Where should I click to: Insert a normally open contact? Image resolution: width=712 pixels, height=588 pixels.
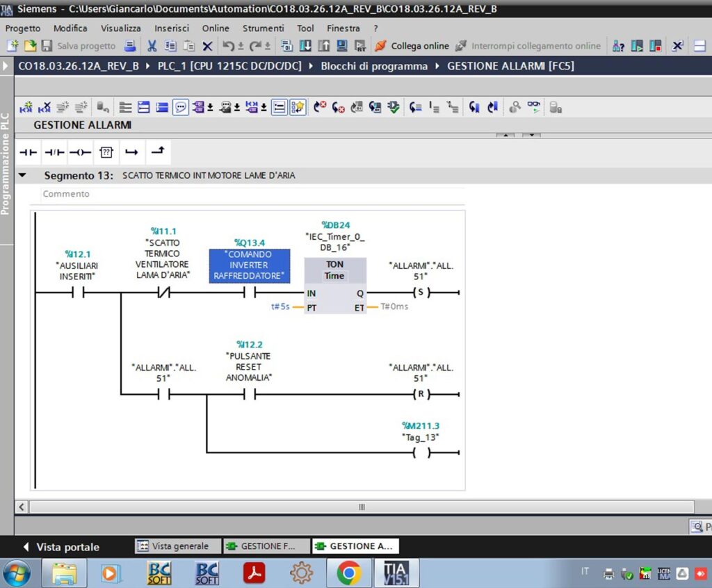click(28, 152)
